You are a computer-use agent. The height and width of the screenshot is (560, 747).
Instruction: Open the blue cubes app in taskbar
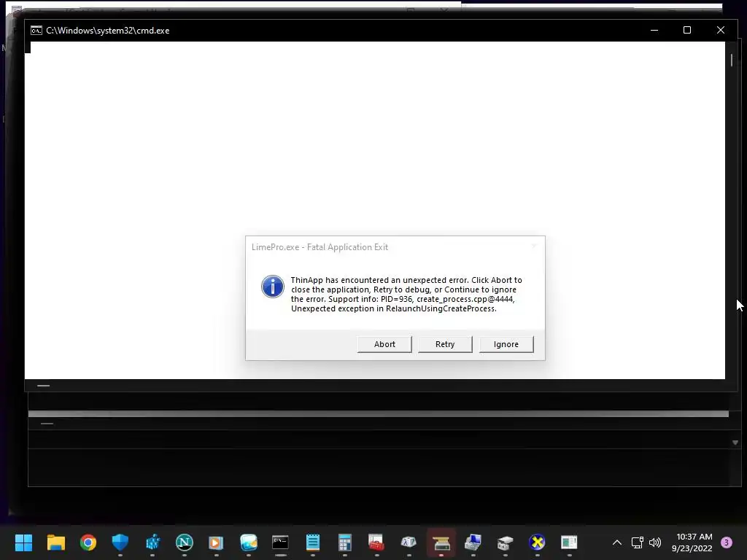[x=152, y=542]
